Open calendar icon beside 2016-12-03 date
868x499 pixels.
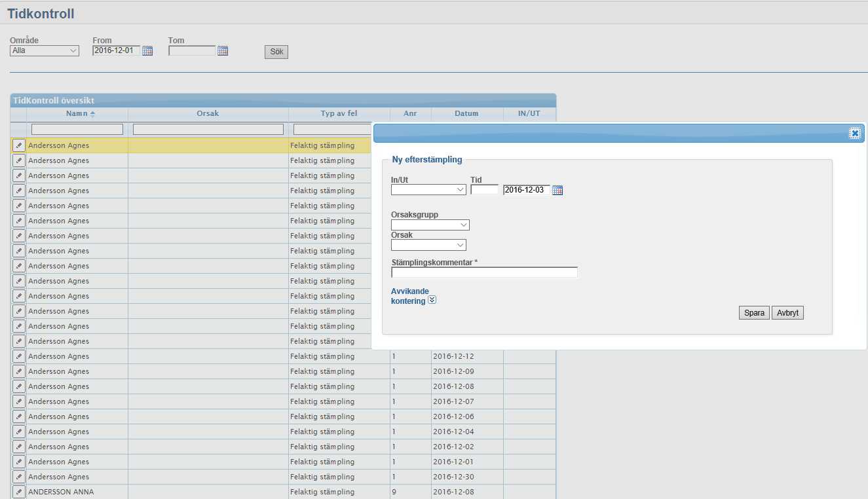(557, 191)
